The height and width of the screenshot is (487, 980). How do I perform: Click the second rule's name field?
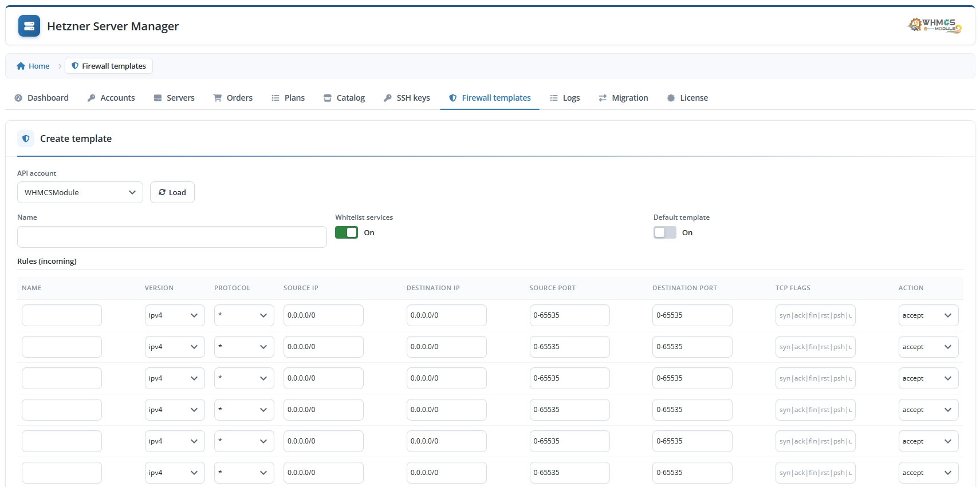click(62, 347)
